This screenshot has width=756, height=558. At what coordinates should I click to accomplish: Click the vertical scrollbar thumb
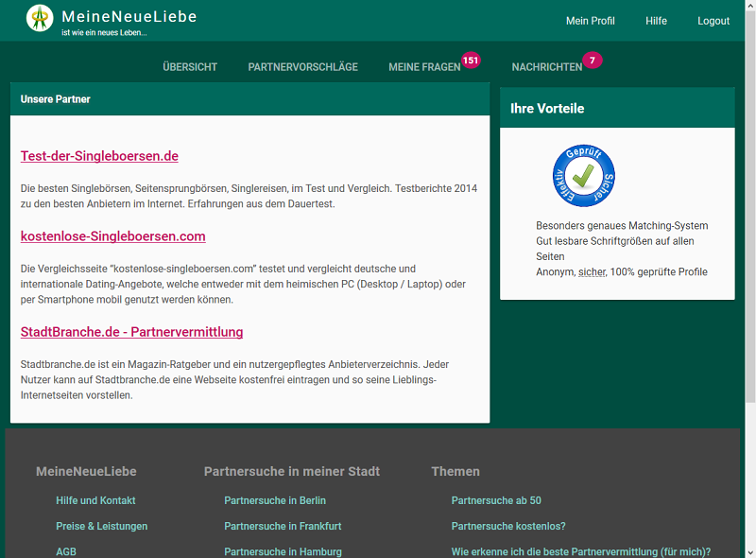pos(750,205)
